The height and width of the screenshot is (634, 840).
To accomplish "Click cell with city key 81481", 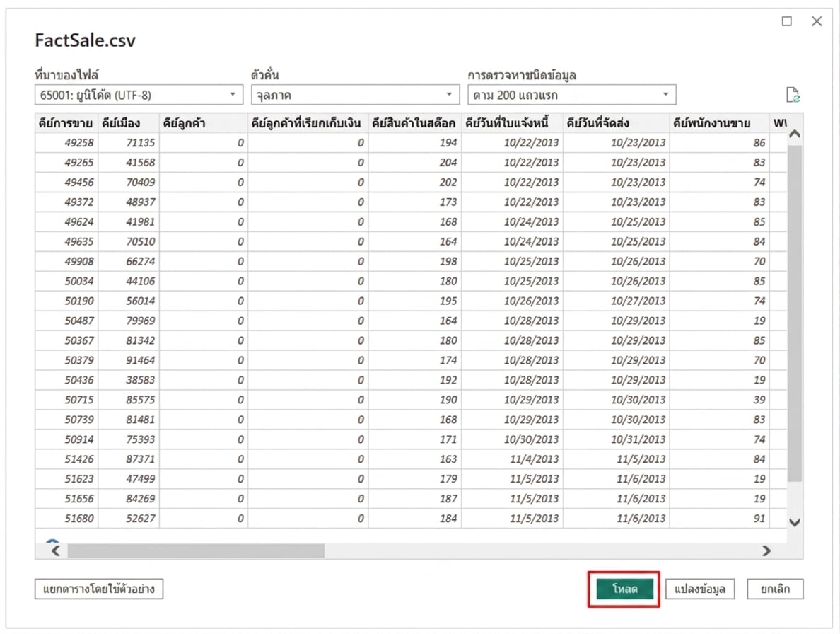I will coord(129,420).
